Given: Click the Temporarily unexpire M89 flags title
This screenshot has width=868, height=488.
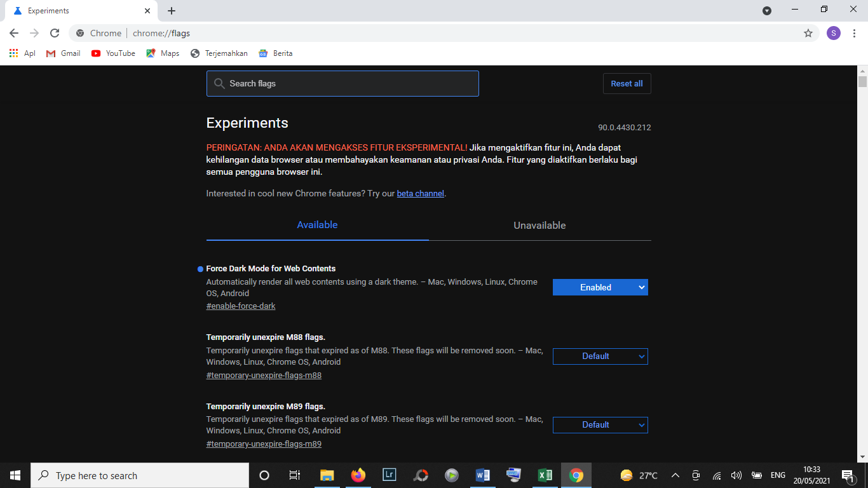Looking at the screenshot, I should point(266,406).
